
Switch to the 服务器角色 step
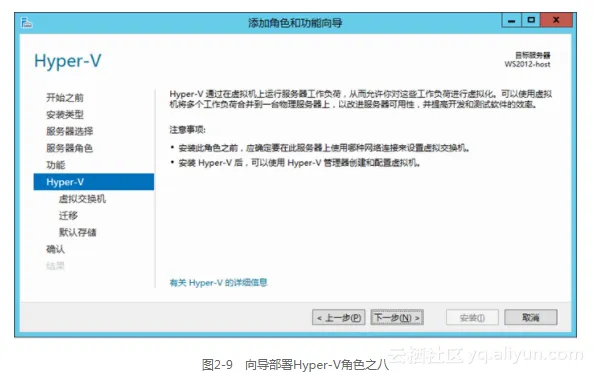tap(70, 148)
